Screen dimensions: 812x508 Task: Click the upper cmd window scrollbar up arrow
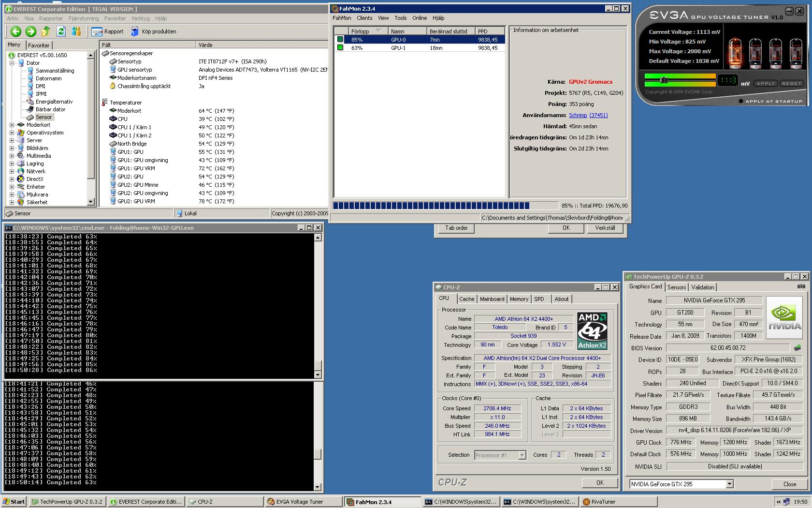pos(318,238)
